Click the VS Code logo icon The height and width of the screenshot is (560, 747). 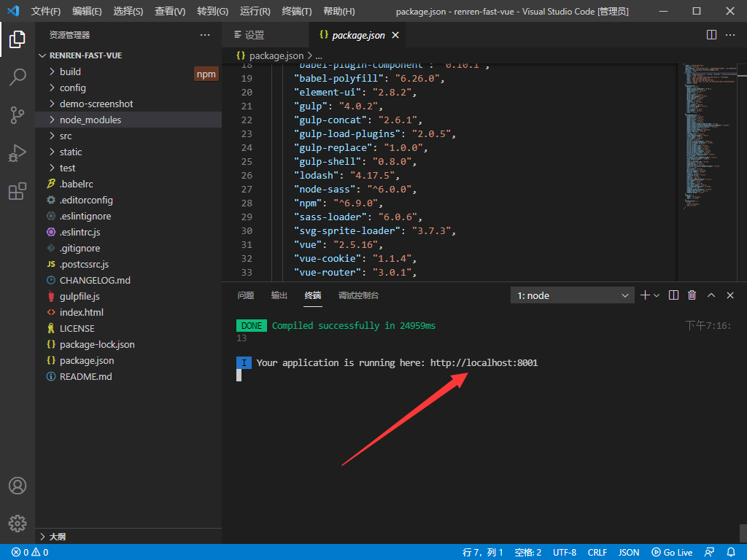click(13, 10)
